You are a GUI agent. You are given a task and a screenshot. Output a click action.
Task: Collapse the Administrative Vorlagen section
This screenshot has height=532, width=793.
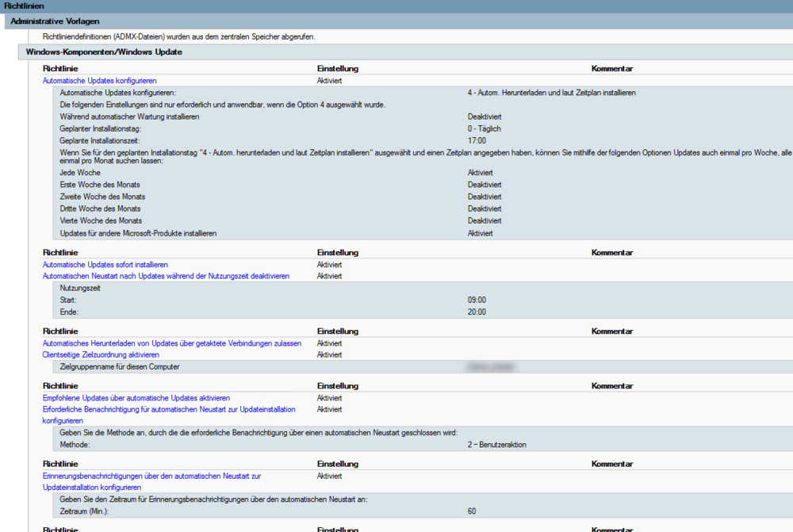click(55, 21)
